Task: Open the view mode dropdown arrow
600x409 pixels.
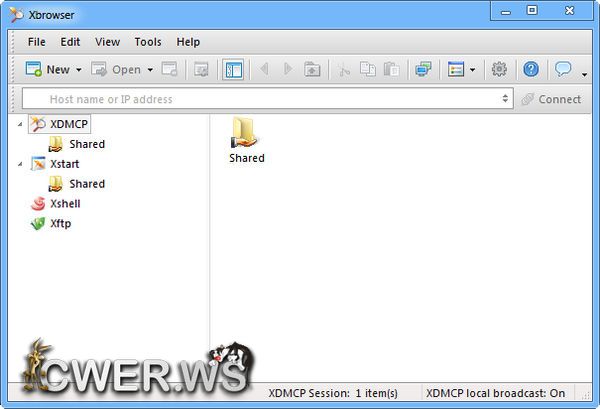Action: coord(473,70)
